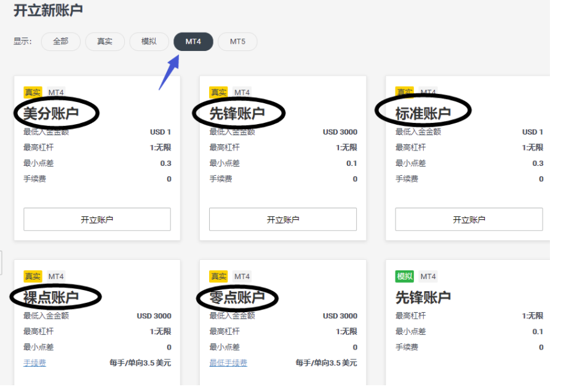Select the green 模拟 badge on 先锋账户

pos(404,276)
